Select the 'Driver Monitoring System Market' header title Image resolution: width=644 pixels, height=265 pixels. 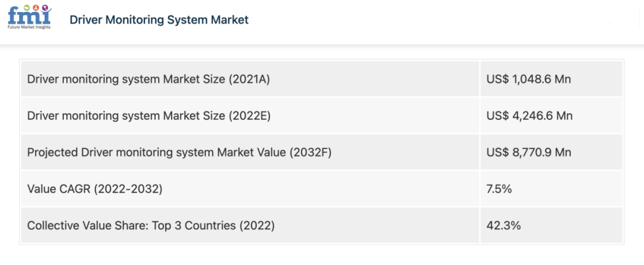click(x=159, y=20)
